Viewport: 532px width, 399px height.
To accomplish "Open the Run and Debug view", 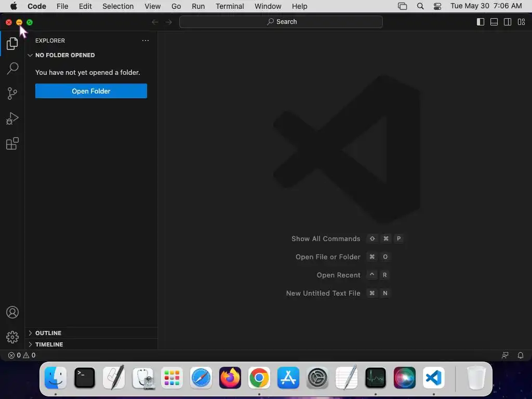I will (12, 118).
